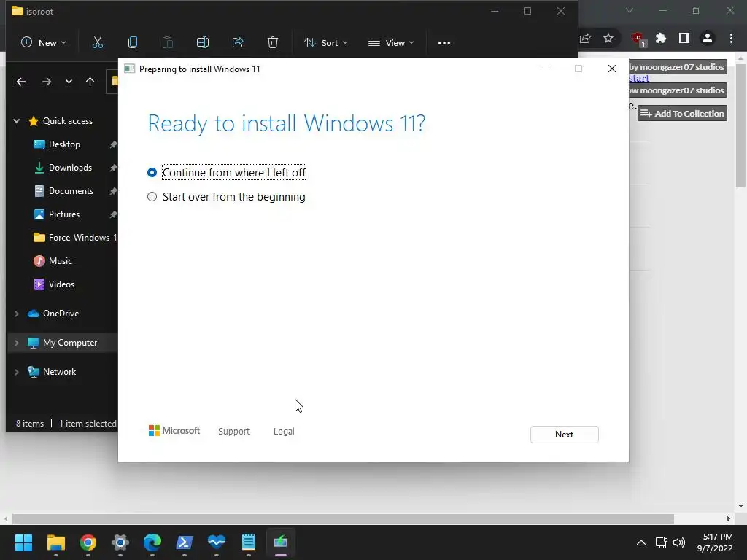Open the Sort dropdown in File Explorer
Screen dimensions: 747x560
tap(326, 42)
